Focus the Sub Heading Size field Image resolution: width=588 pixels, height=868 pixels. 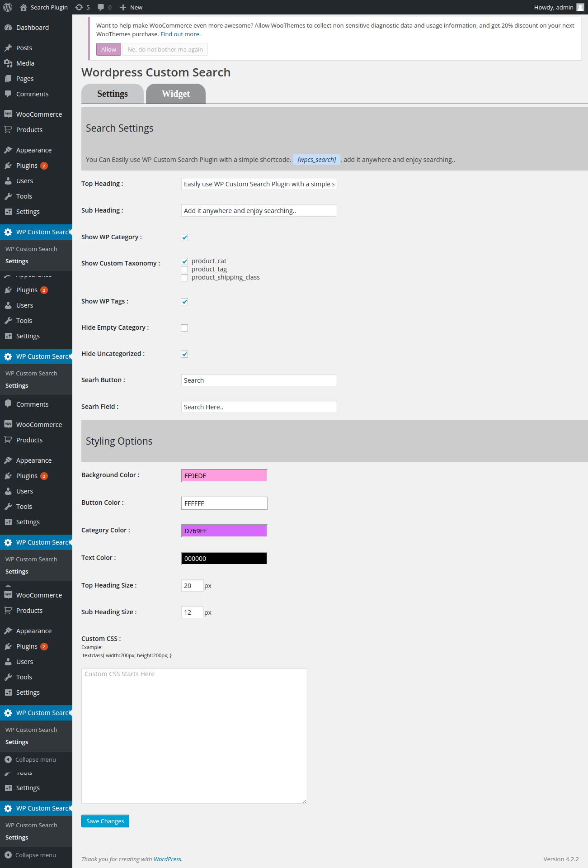[x=193, y=612]
